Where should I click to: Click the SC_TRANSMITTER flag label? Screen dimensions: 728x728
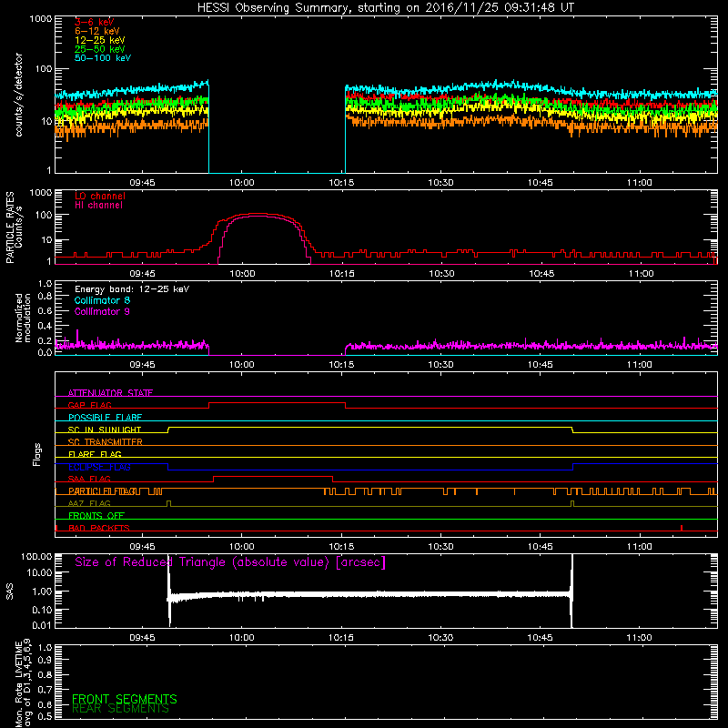(x=105, y=442)
